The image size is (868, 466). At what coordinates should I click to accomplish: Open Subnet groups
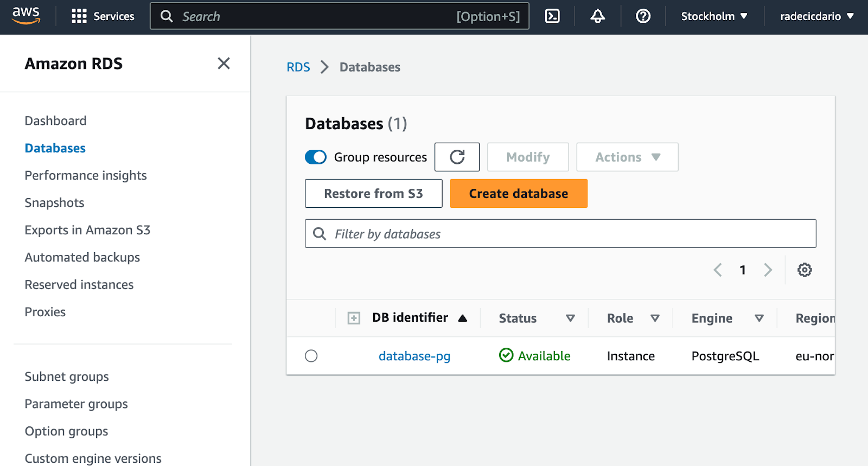coord(67,376)
